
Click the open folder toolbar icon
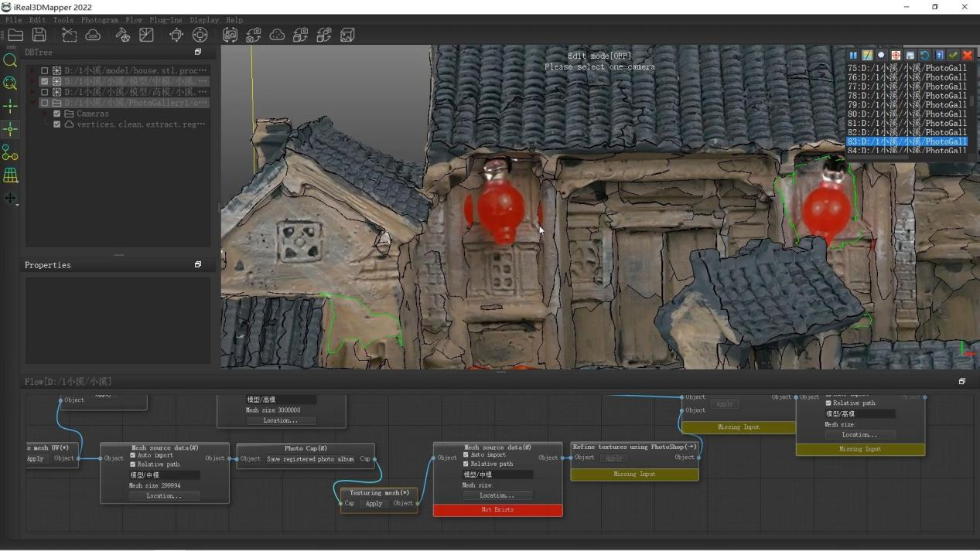coord(15,35)
